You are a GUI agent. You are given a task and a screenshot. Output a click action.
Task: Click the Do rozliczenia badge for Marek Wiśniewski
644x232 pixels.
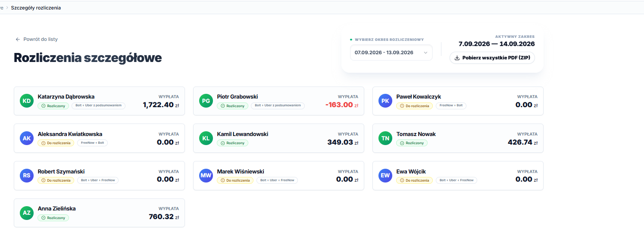pyautogui.click(x=235, y=180)
